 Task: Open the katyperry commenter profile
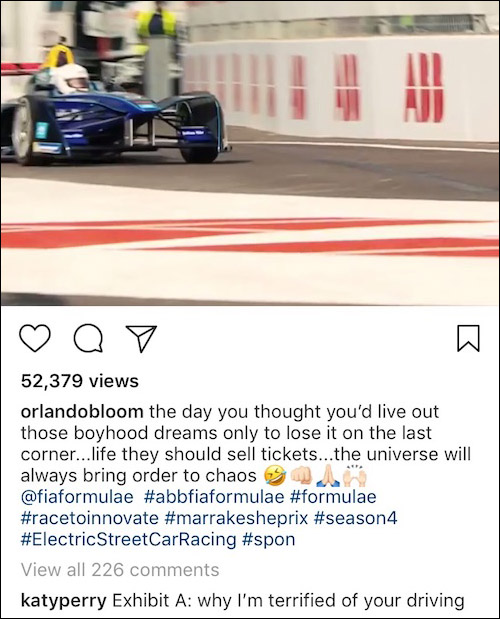tap(64, 601)
